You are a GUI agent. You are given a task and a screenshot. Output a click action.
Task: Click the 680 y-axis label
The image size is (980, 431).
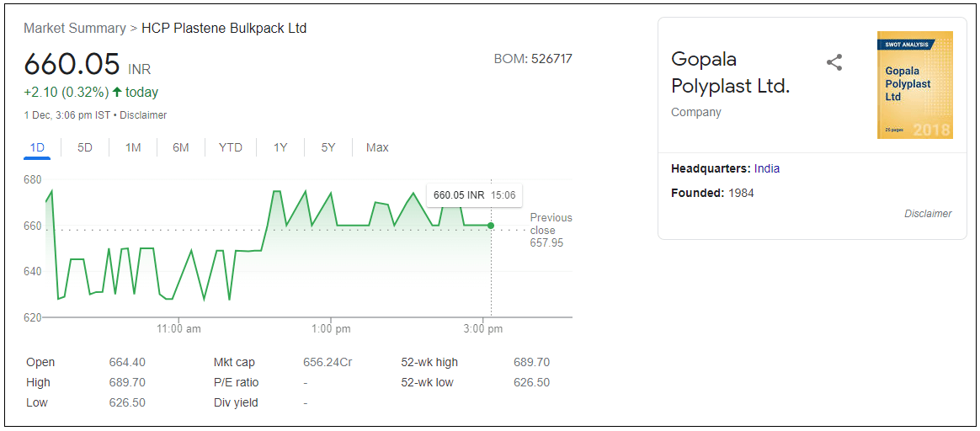(x=33, y=180)
